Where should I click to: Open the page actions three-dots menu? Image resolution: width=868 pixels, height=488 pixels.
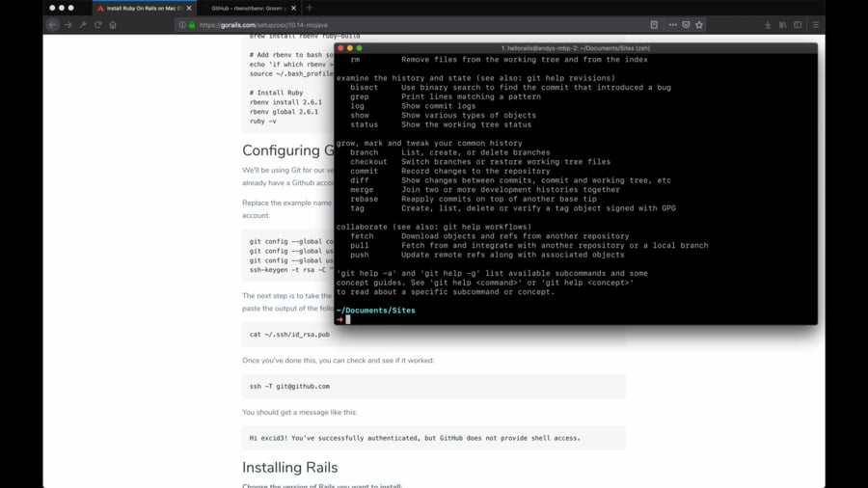(672, 25)
